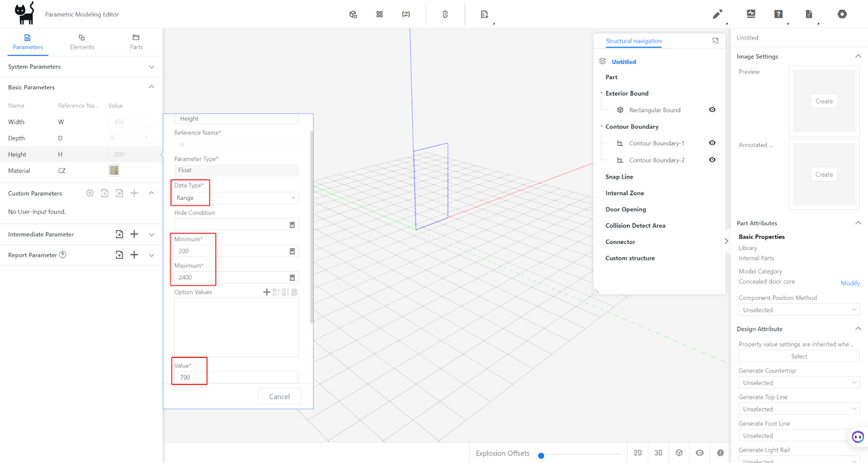Screen dimensions: 868x463
Task: Open the help question mark icon
Action: click(x=778, y=14)
